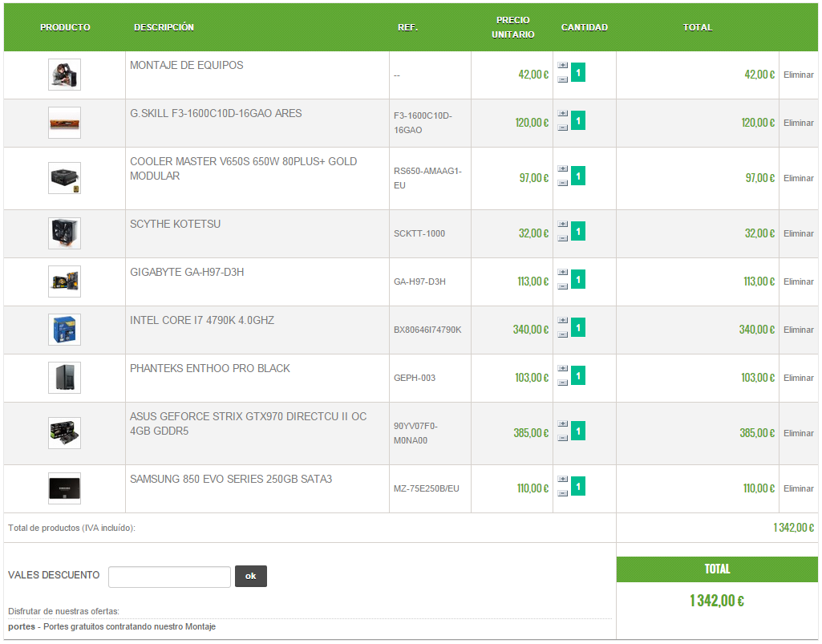The image size is (822, 644).
Task: Open the SCYTHE KOTETSU cooler thumbnail
Action: pos(64,233)
